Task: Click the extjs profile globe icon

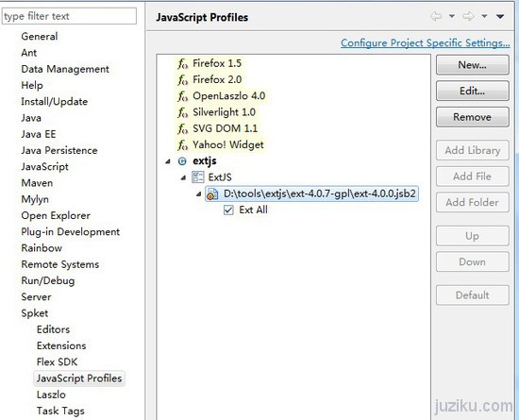Action: click(182, 161)
